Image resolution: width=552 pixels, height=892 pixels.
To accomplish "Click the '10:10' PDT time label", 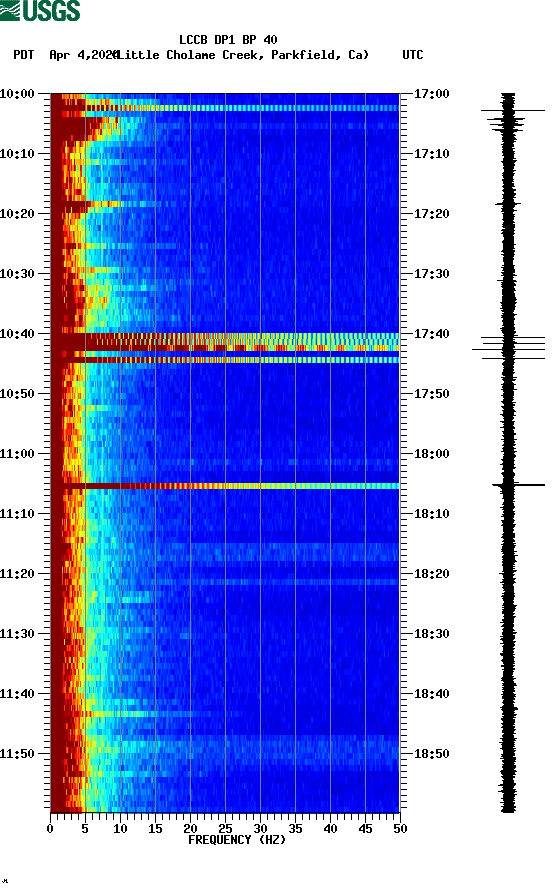I will point(17,154).
